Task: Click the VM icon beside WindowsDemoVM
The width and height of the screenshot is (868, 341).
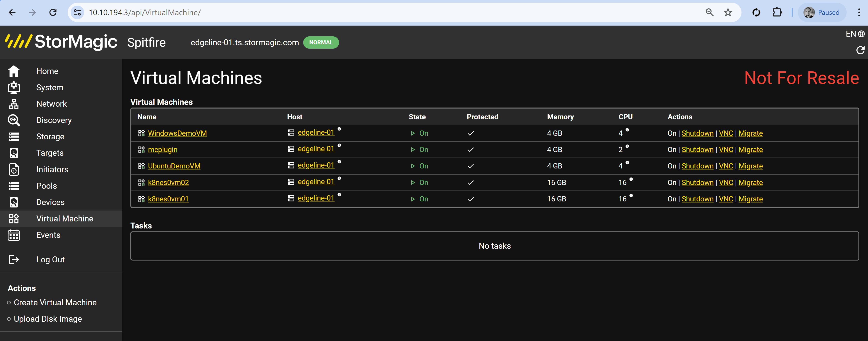Action: pos(141,133)
